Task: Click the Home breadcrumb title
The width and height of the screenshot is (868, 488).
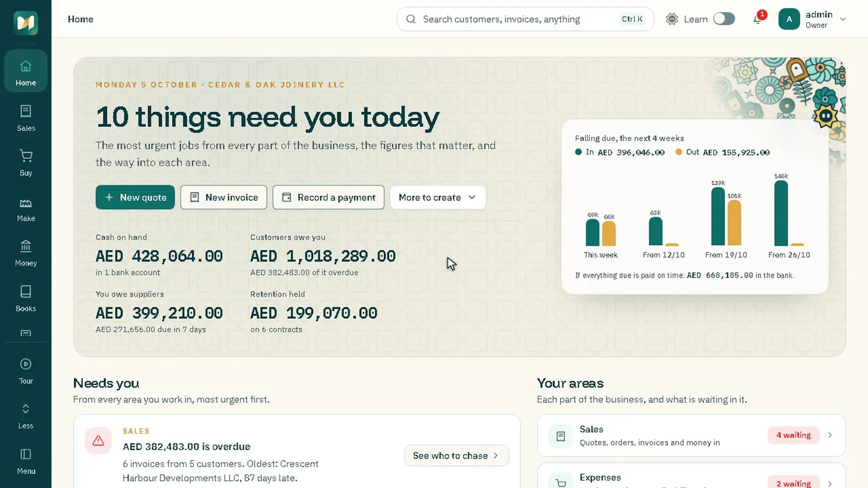Action: pyautogui.click(x=80, y=19)
